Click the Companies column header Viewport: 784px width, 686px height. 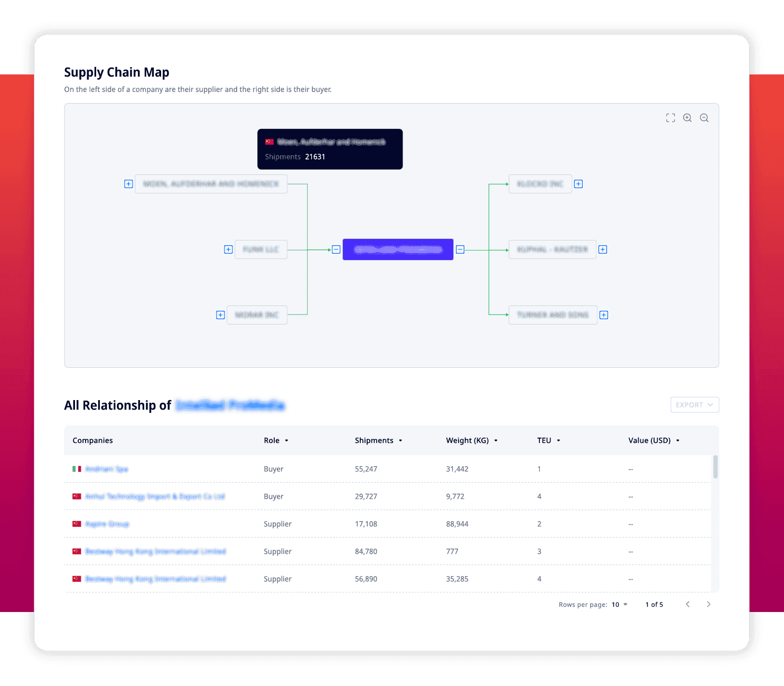click(x=92, y=440)
